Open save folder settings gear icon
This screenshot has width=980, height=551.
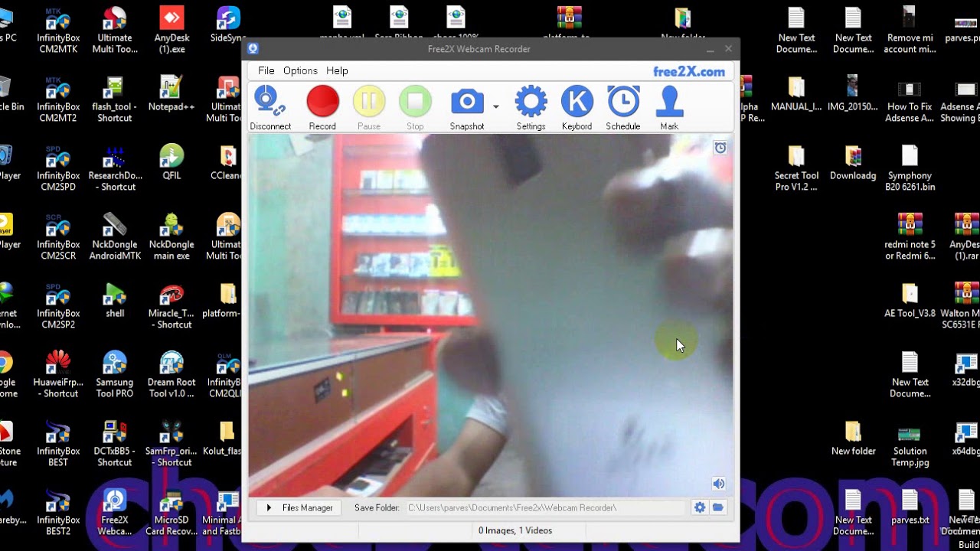[700, 507]
